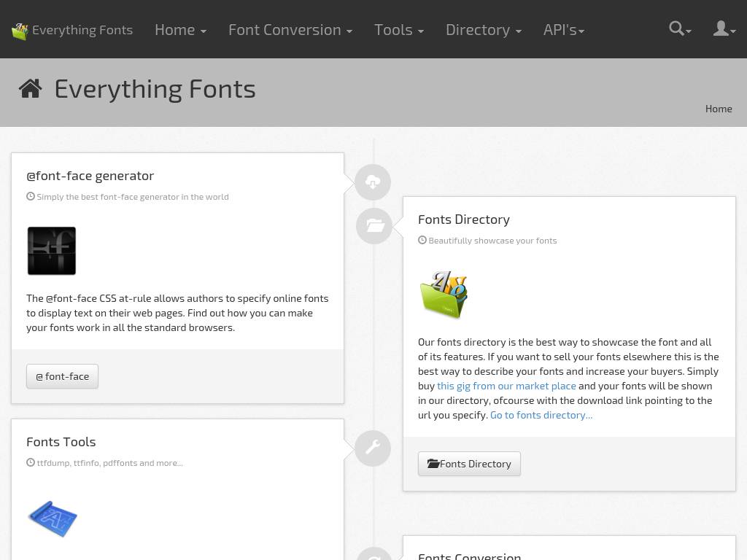Image resolution: width=747 pixels, height=560 pixels.
Task: Click the home icon beside page title
Action: [31, 89]
